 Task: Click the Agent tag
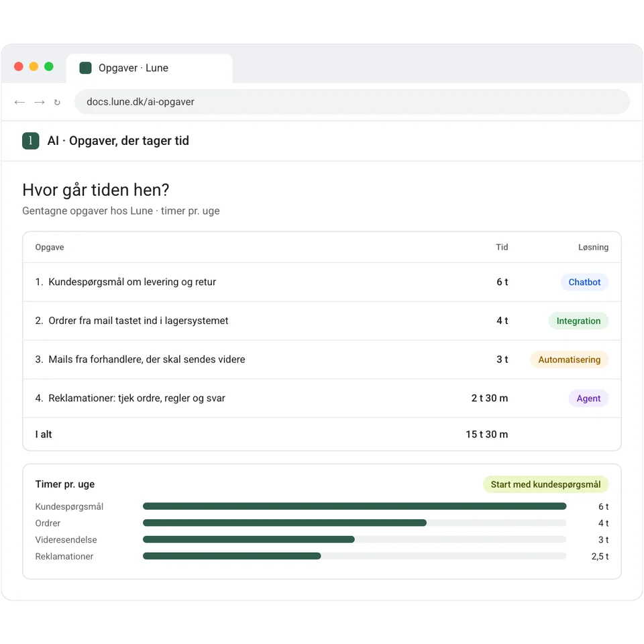588,398
